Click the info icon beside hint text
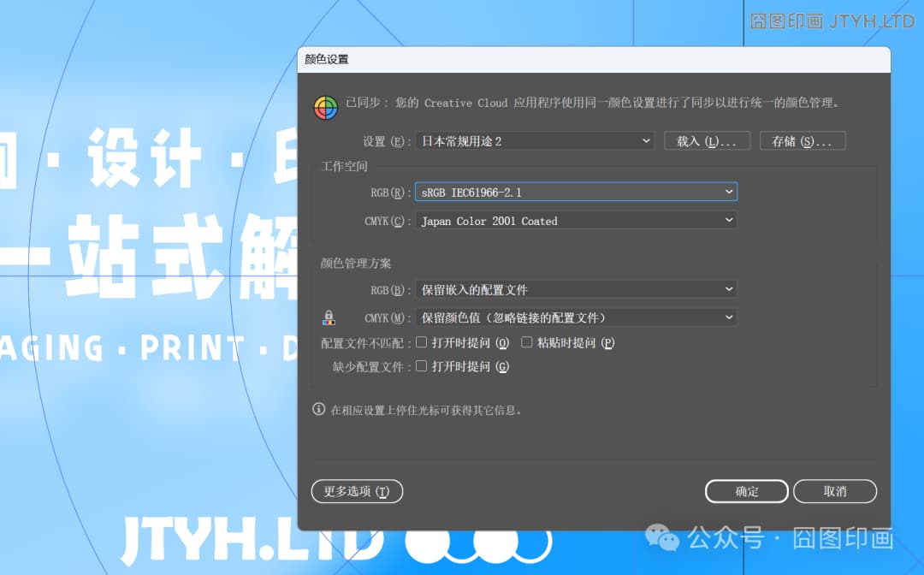 [319, 409]
